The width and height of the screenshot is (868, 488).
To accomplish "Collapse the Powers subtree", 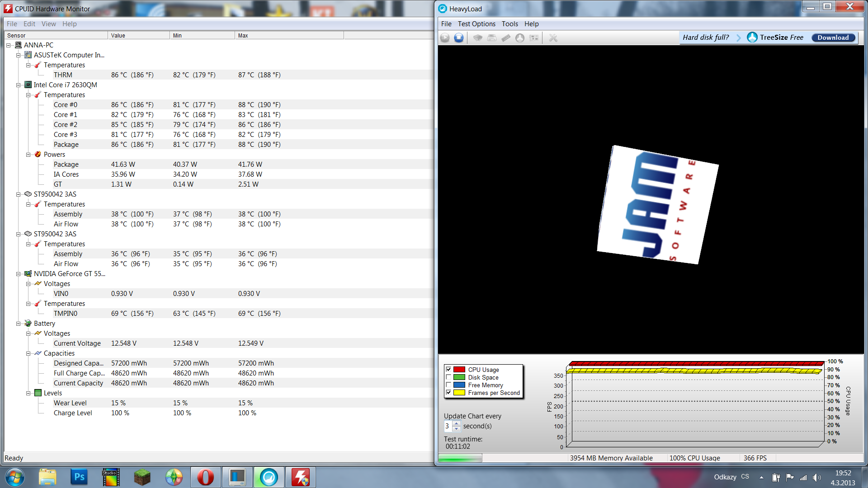I will tap(28, 155).
